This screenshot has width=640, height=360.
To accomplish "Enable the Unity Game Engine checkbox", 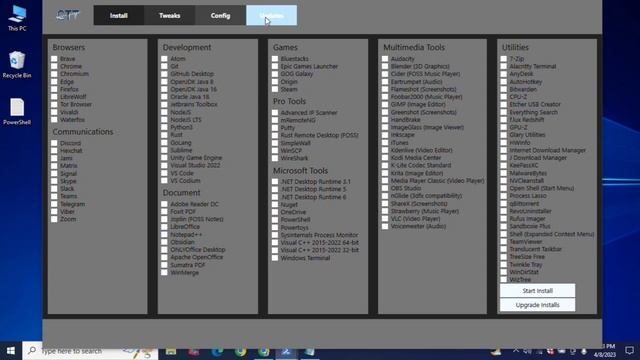I will click(x=164, y=158).
